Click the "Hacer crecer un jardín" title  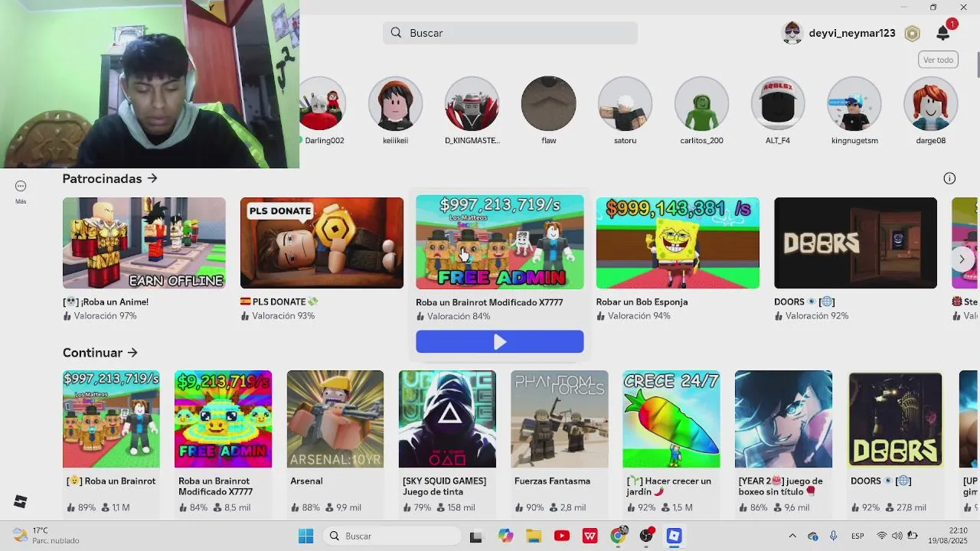pyautogui.click(x=668, y=486)
